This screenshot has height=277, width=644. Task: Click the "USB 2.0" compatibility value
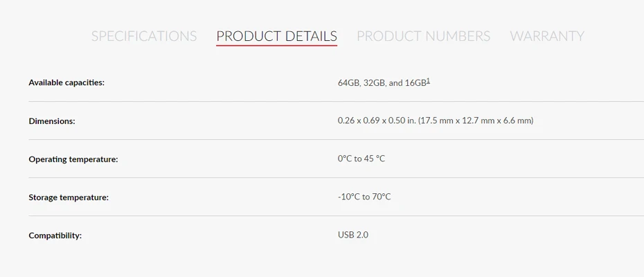353,235
